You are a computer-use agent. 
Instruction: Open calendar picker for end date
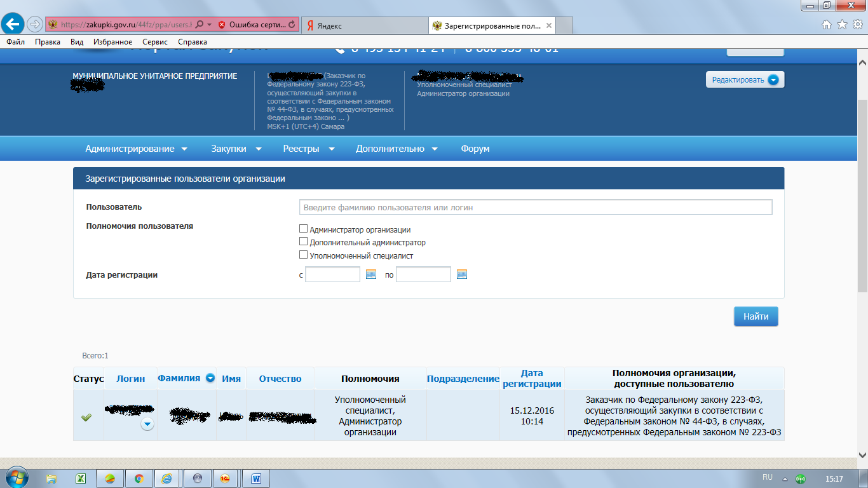(x=462, y=274)
